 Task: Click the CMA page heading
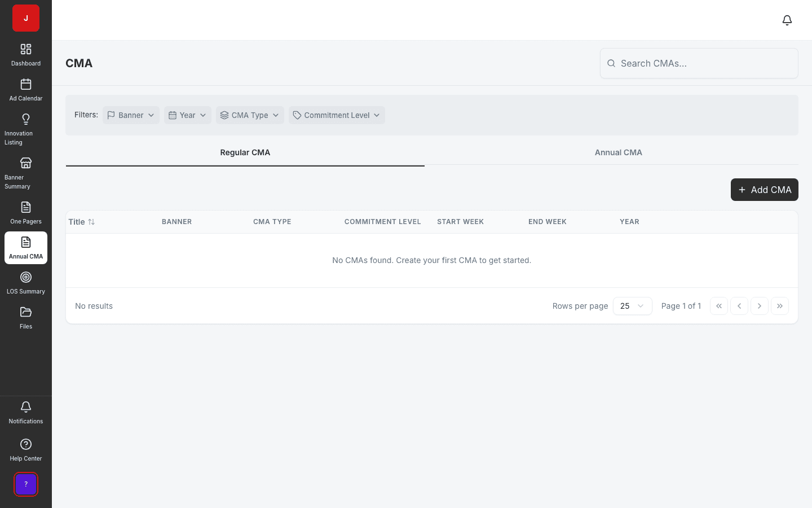coord(79,63)
